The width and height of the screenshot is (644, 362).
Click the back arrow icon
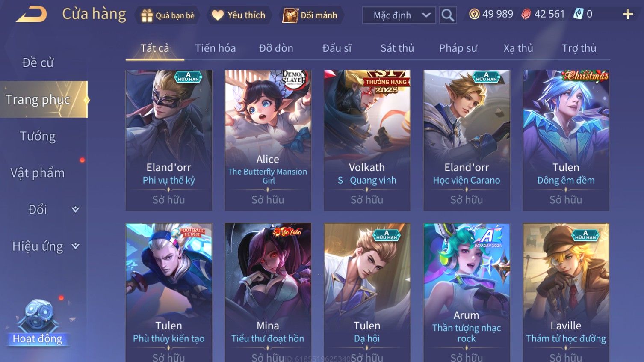[x=31, y=14]
